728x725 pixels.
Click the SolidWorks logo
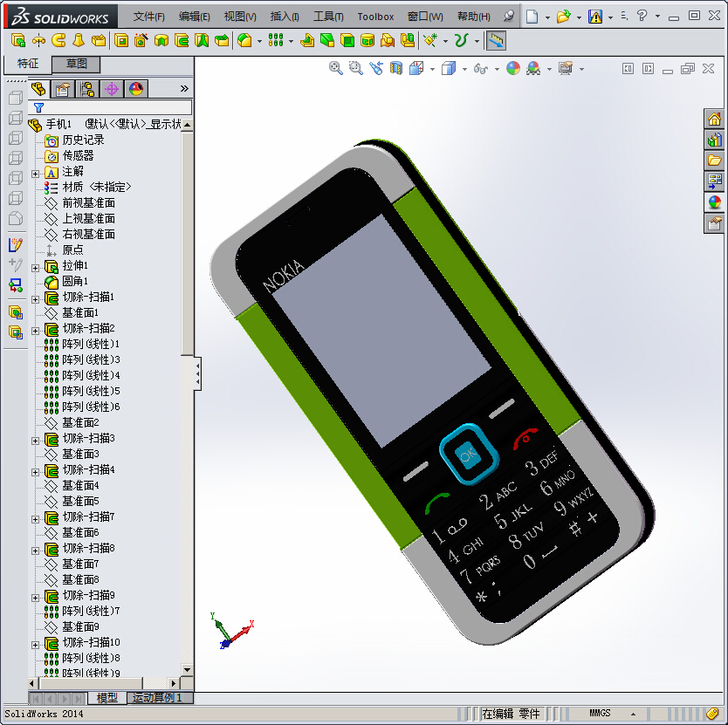click(61, 17)
